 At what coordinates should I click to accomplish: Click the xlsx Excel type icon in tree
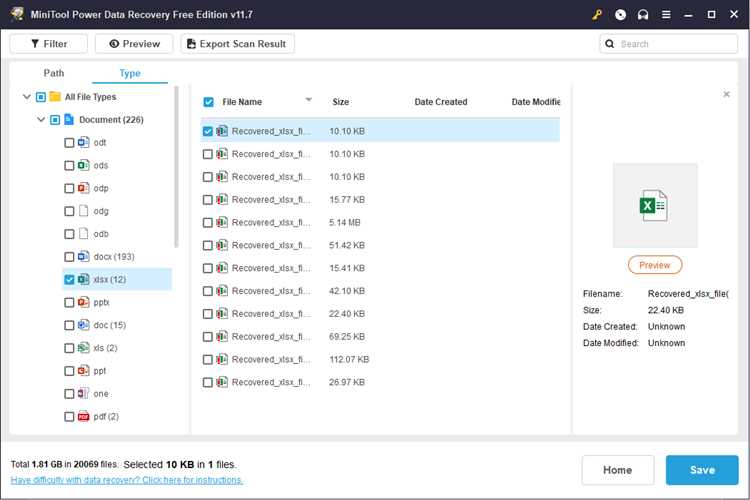(x=84, y=279)
